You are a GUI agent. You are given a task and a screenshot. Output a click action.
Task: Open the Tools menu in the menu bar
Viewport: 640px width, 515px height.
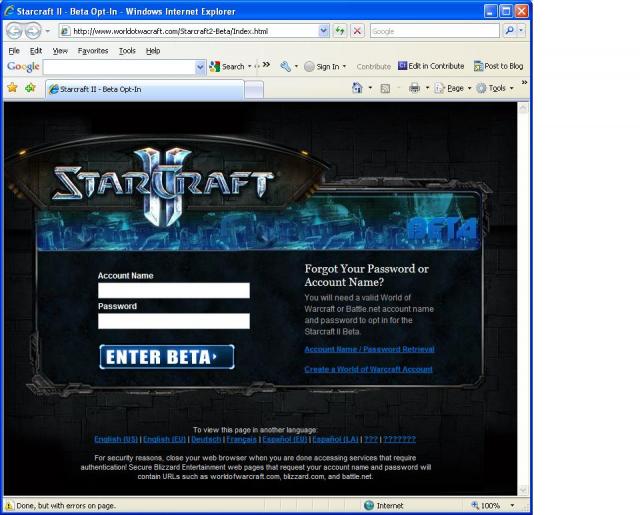coord(127,51)
